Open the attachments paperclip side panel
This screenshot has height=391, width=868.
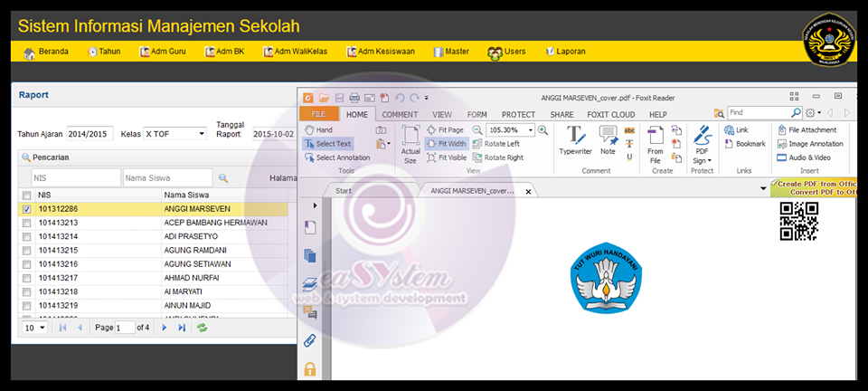pyautogui.click(x=309, y=340)
